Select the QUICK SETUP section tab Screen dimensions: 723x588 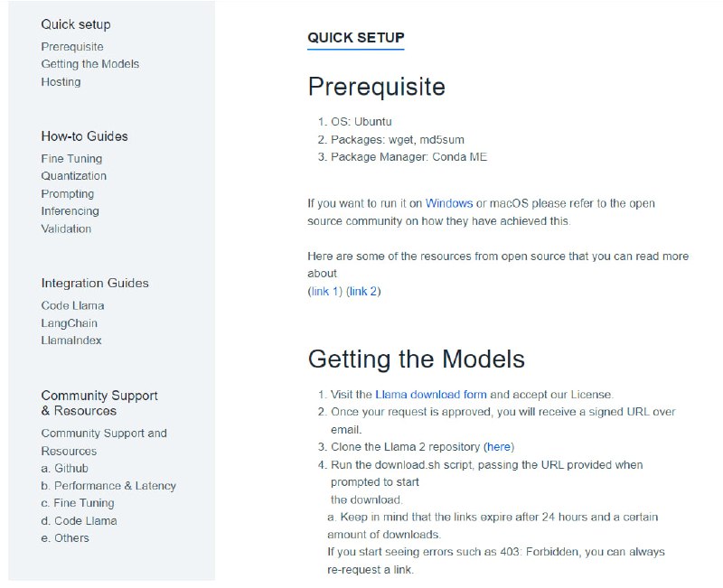356,38
